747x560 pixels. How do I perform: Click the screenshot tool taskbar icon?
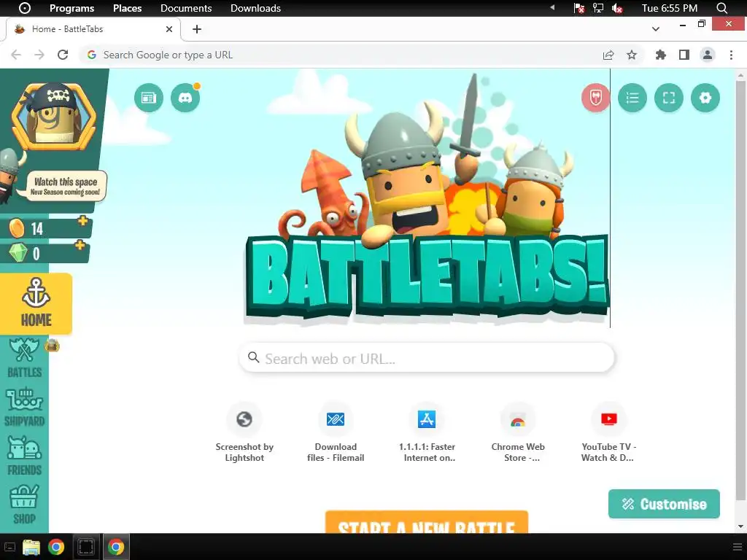[x=86, y=547]
